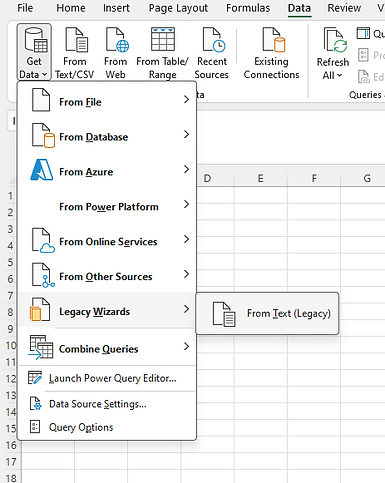Expand the From Other Sources submenu arrow
The width and height of the screenshot is (385, 483).
coord(186,274)
